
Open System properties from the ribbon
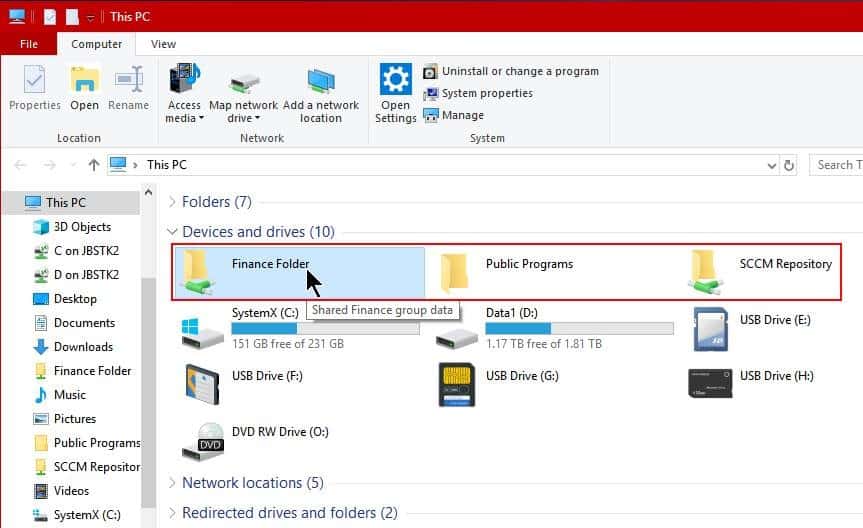click(x=478, y=94)
